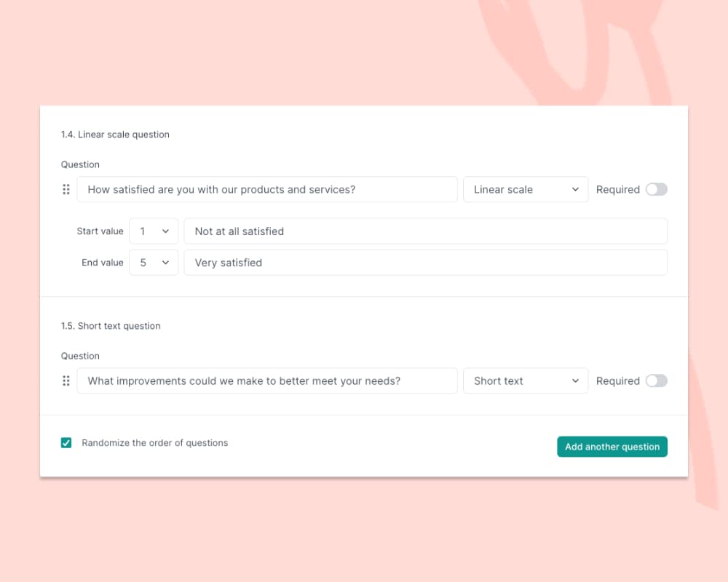Image resolution: width=728 pixels, height=582 pixels.
Task: Grab the drag handle beside the satisfaction question
Action: point(66,189)
